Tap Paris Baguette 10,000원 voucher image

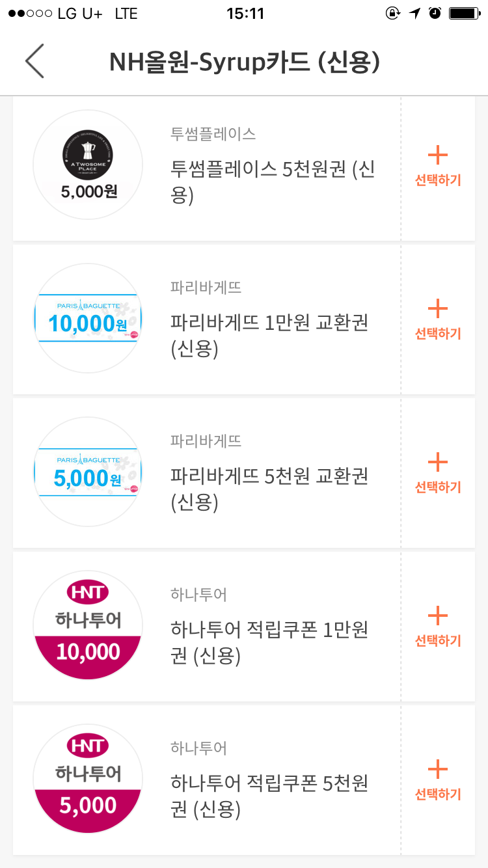point(88,318)
